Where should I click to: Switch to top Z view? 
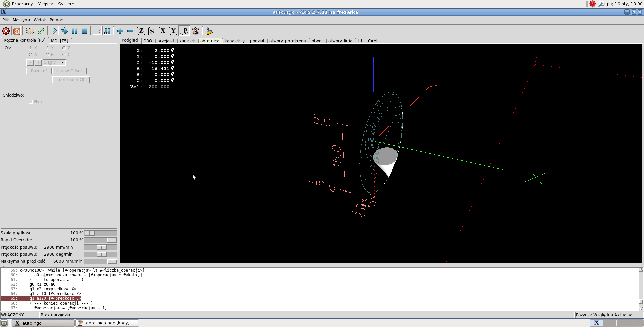141,31
